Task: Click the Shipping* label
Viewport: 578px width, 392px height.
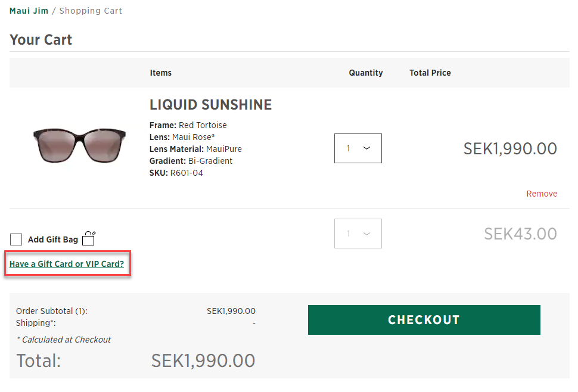Action: 36,323
